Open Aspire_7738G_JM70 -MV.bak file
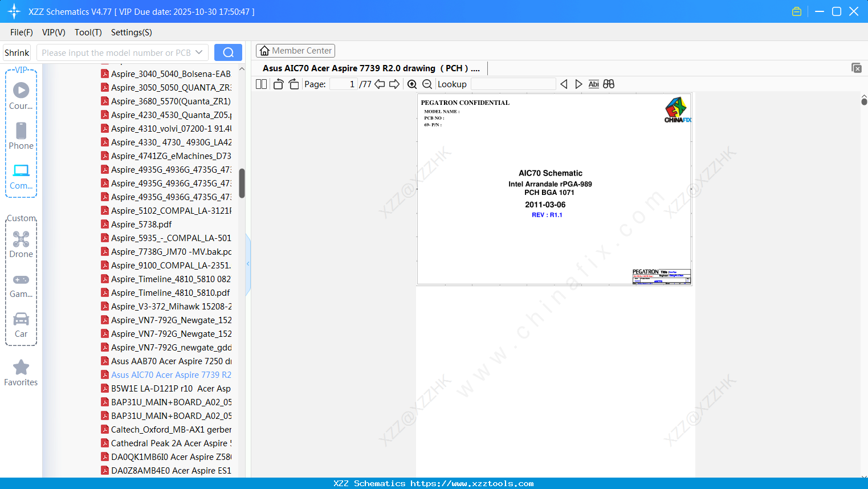Screen dimensions: 868x489 pyautogui.click(x=166, y=251)
